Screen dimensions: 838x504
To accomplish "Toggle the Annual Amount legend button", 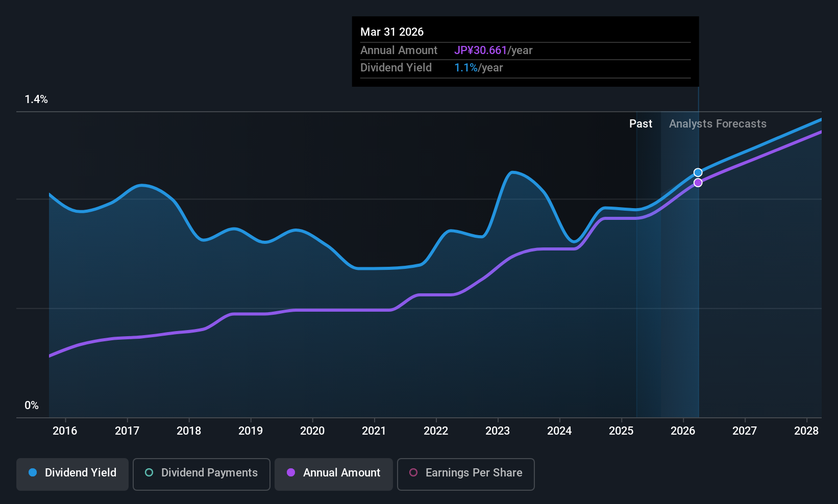I will 334,474.
